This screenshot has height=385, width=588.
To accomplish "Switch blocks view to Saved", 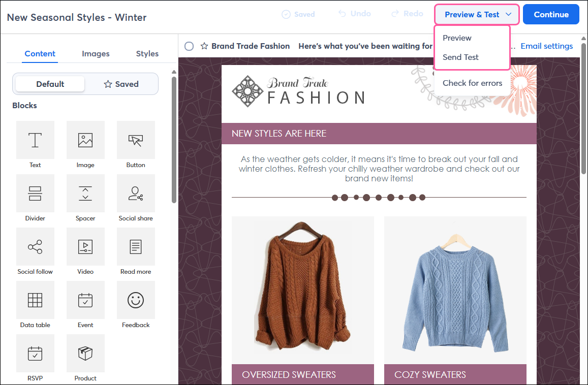I will click(x=121, y=84).
